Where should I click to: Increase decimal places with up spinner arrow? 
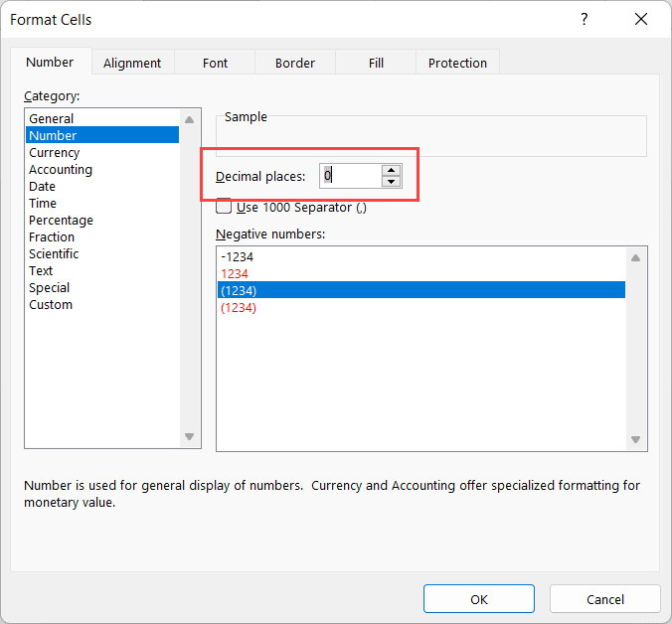click(391, 170)
